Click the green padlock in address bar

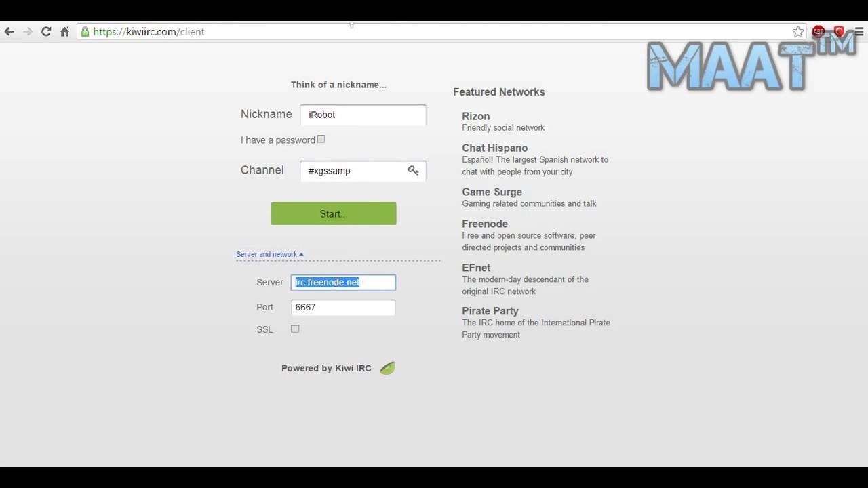pyautogui.click(x=85, y=32)
